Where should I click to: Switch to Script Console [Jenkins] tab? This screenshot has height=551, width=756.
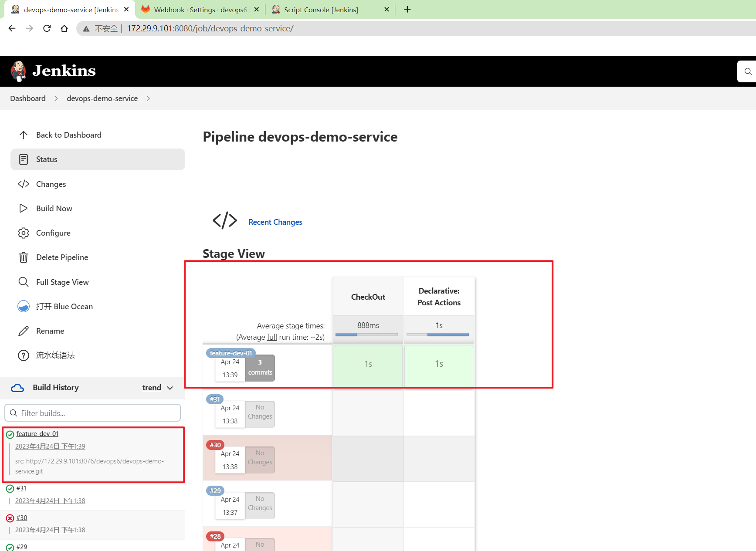coord(330,10)
